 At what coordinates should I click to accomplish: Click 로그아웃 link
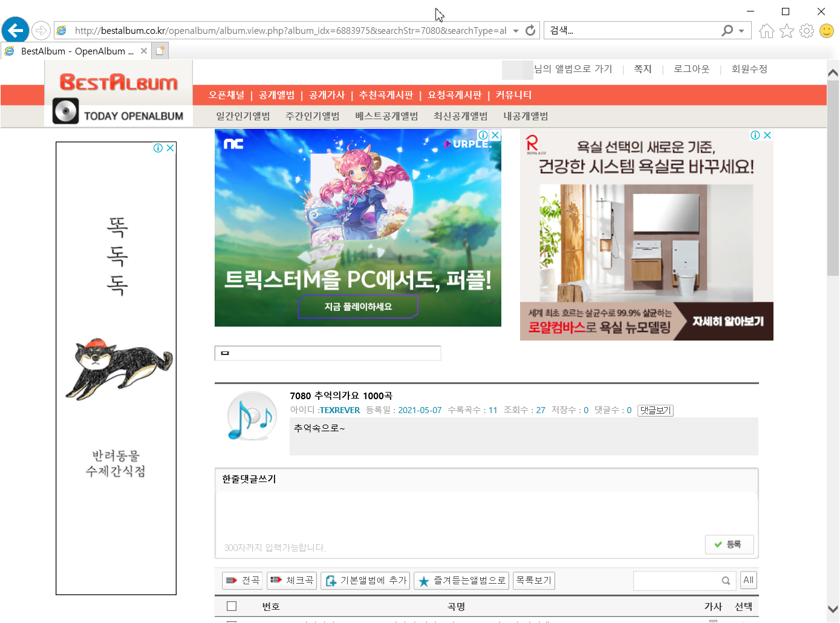click(x=692, y=69)
